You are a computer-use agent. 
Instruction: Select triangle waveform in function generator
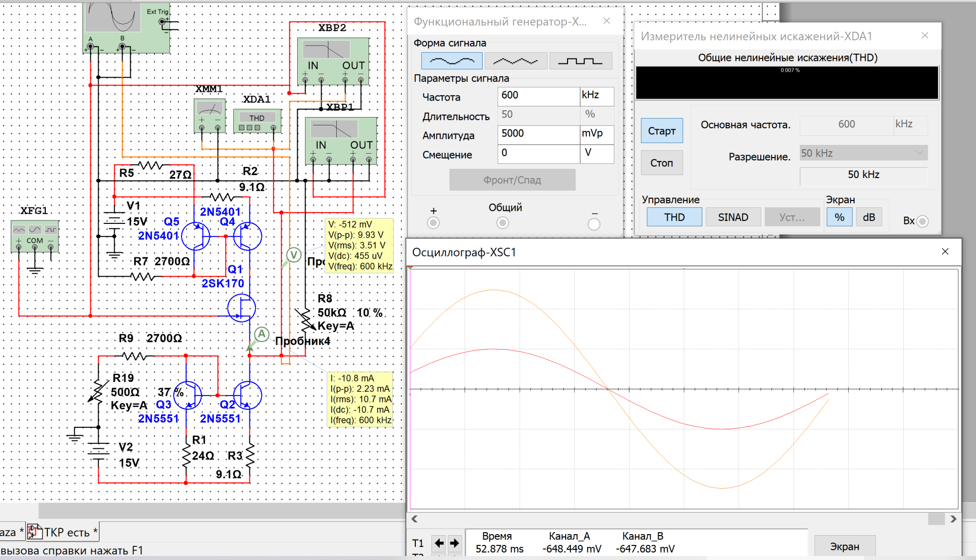point(515,61)
